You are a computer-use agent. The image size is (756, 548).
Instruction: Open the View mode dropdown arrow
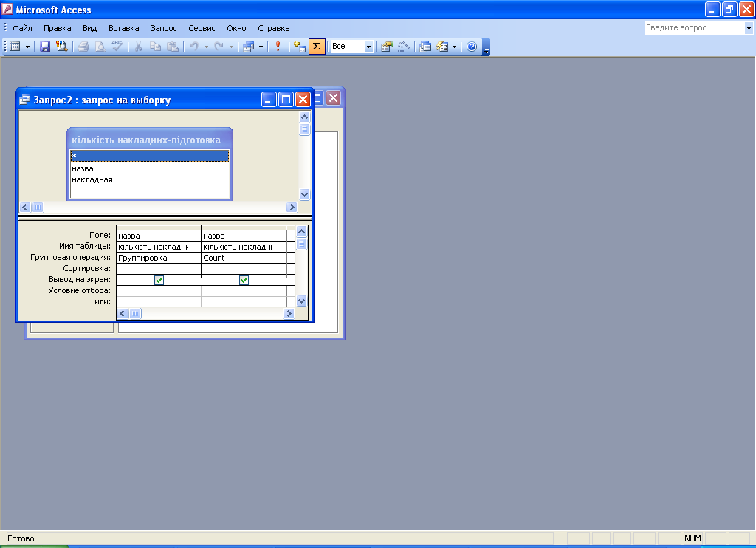click(27, 47)
